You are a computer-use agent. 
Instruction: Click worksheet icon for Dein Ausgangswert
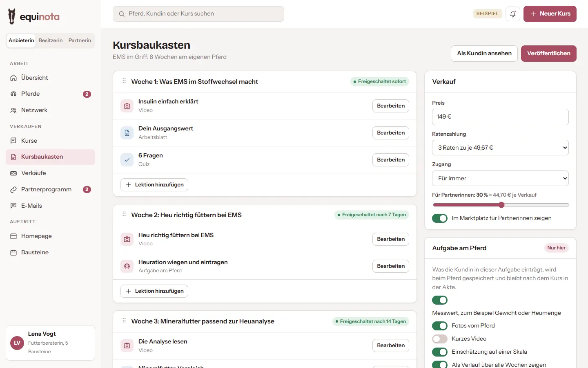click(x=127, y=133)
